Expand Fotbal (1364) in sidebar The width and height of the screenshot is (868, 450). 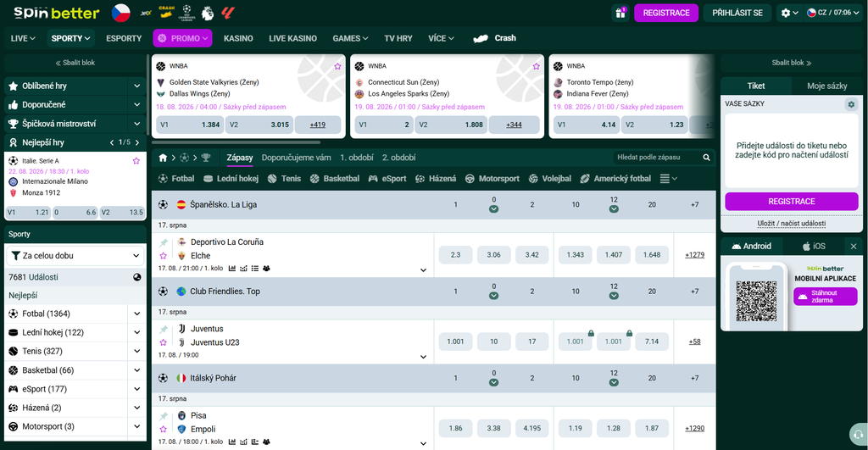(x=136, y=314)
